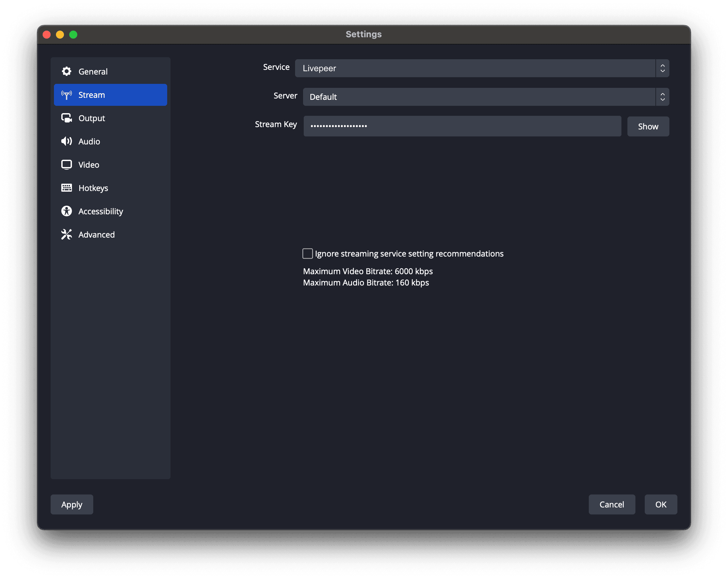Click the Accessibility person icon
The image size is (728, 579).
[x=67, y=211]
